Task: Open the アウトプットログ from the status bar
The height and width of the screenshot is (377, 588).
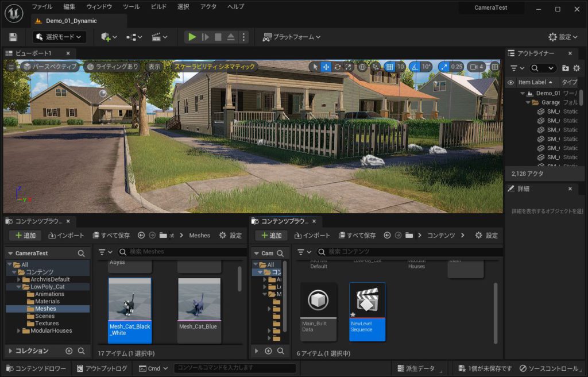Action: click(102, 368)
